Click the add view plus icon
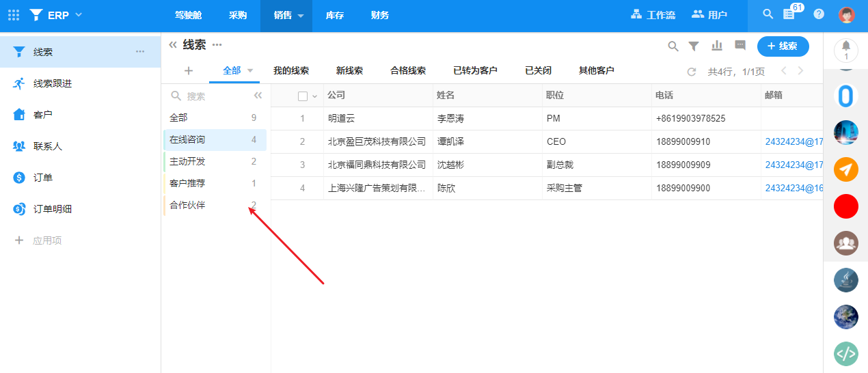The image size is (868, 373). [x=189, y=70]
